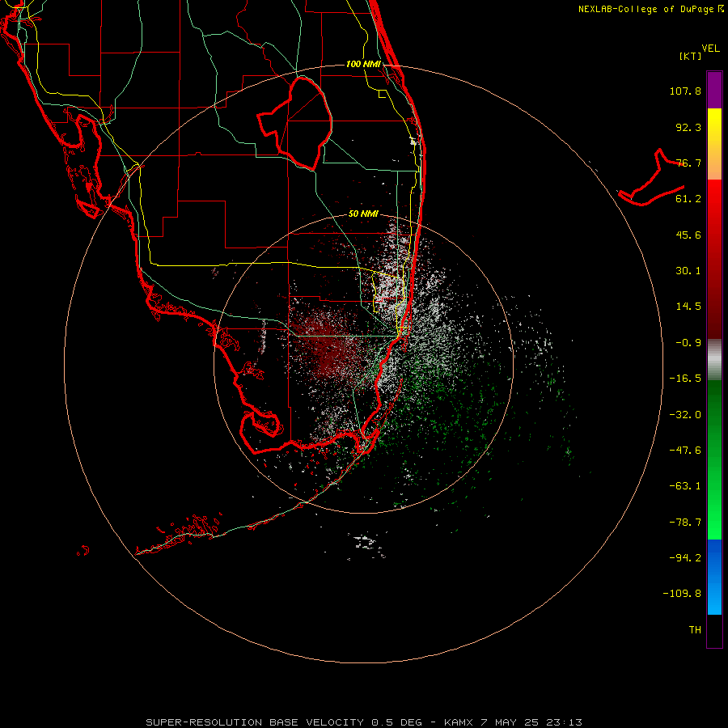Click the 50 NMI range ring label
The height and width of the screenshot is (728, 728).
click(363, 214)
